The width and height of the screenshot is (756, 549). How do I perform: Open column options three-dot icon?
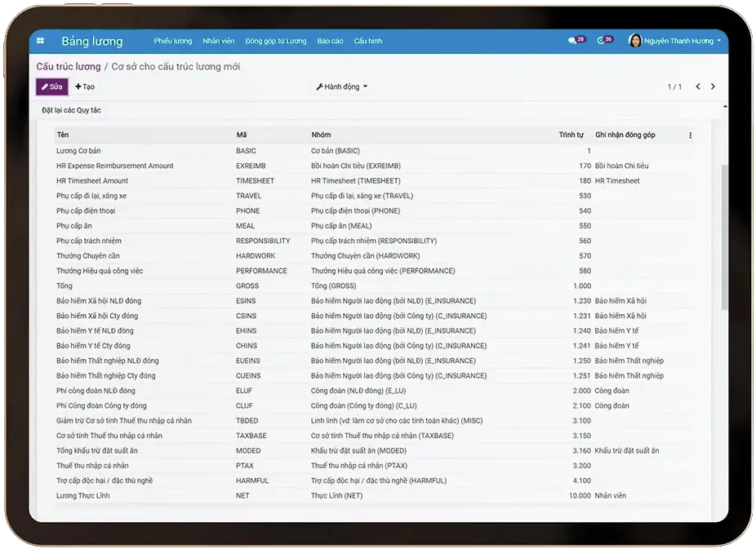[690, 135]
